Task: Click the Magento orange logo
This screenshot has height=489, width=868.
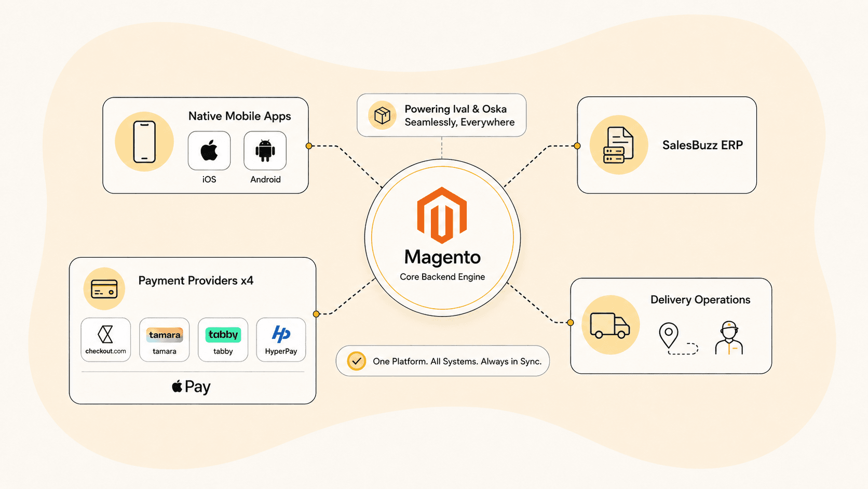Action: click(x=442, y=215)
